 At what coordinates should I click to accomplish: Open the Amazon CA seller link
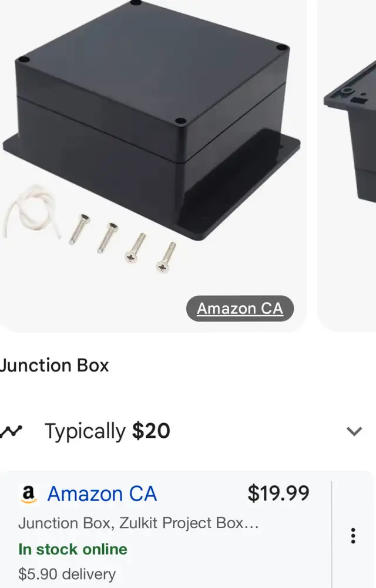[102, 494]
